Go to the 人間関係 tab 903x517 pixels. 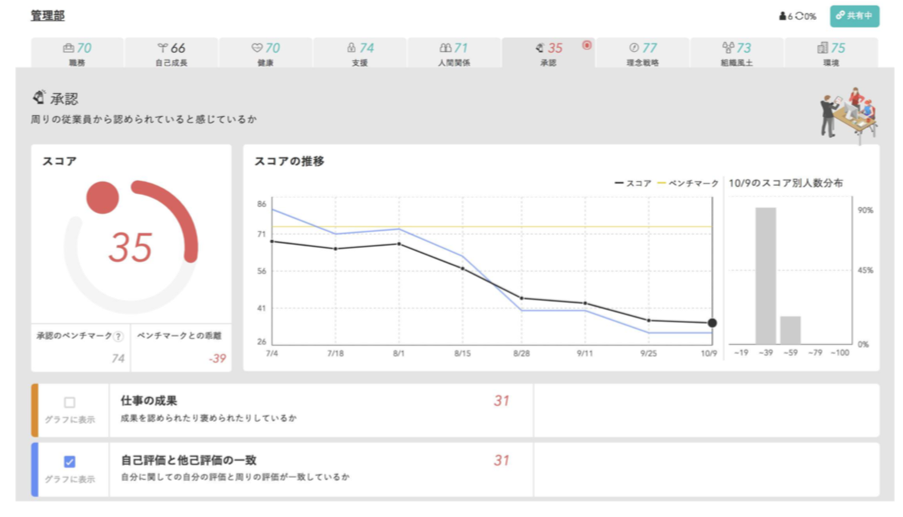pos(454,53)
